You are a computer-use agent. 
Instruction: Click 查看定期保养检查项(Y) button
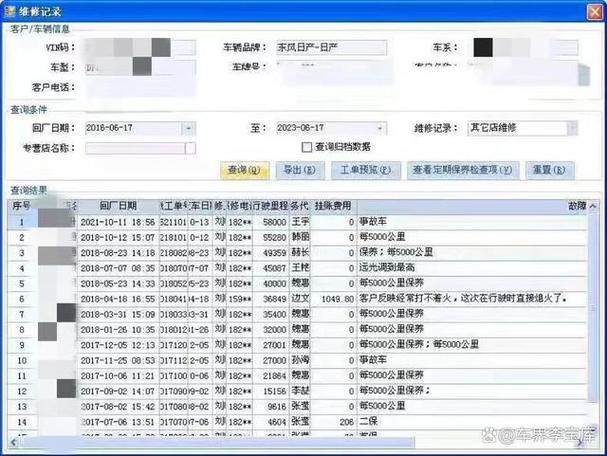pos(463,170)
